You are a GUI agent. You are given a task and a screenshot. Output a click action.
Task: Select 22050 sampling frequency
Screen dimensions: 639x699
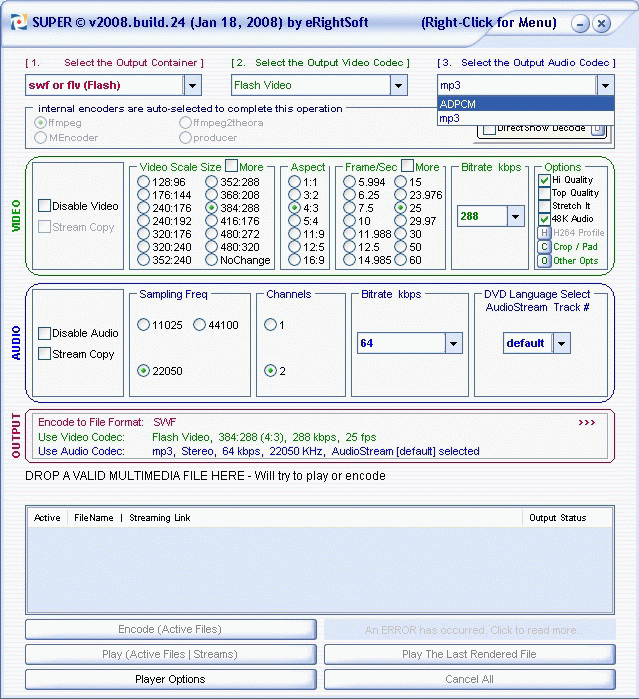[144, 371]
